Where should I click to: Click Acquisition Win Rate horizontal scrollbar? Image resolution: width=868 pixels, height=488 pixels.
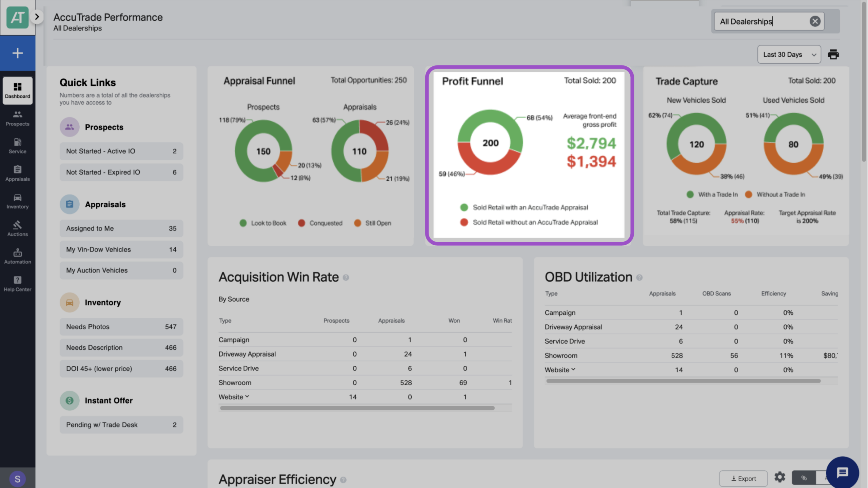tap(357, 408)
